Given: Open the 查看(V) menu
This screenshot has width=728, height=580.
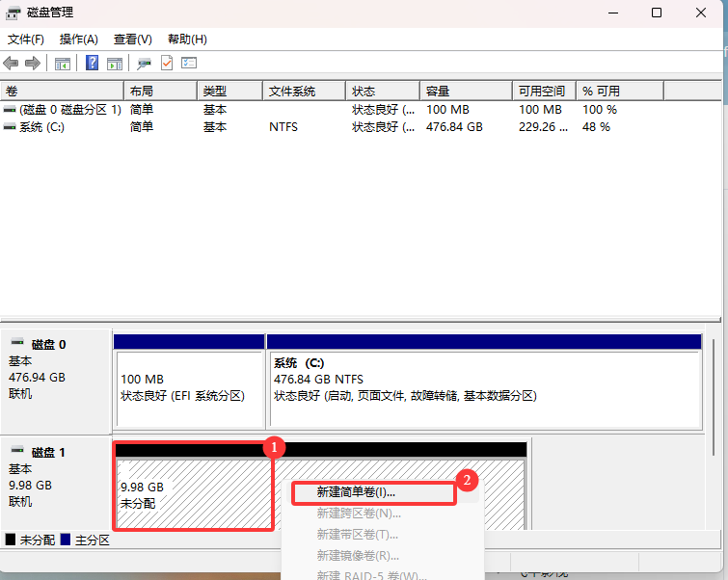Looking at the screenshot, I should (x=132, y=40).
